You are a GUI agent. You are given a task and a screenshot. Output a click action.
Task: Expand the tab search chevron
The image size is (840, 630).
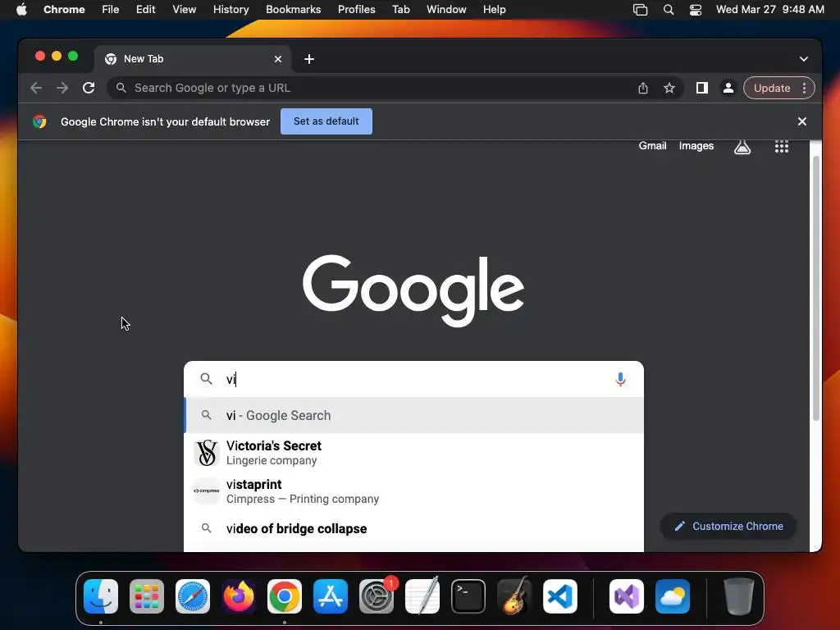pyautogui.click(x=804, y=59)
